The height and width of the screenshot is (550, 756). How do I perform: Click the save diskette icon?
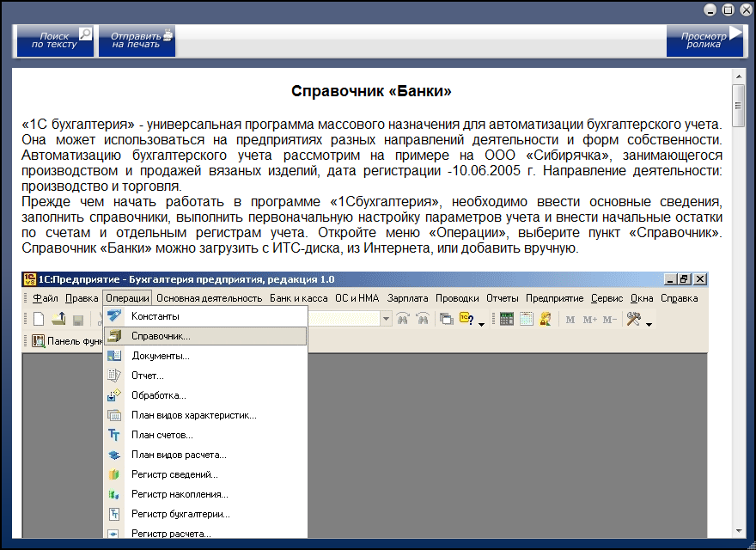coord(77,319)
